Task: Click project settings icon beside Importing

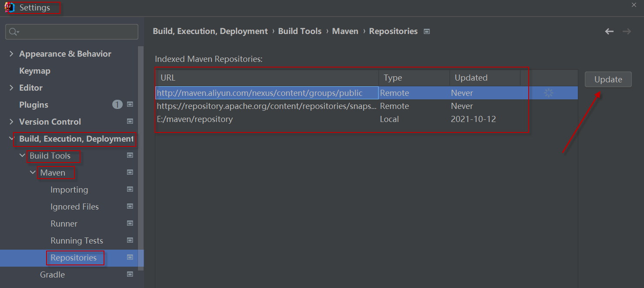Action: (x=130, y=190)
